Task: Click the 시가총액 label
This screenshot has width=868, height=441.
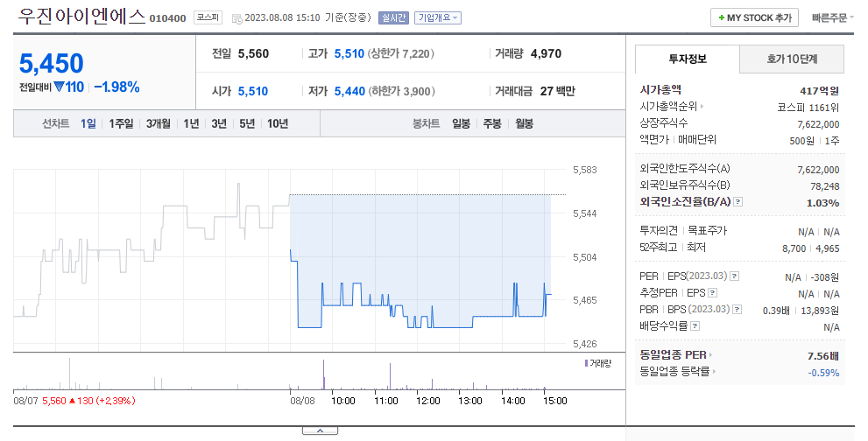Action: click(x=660, y=89)
